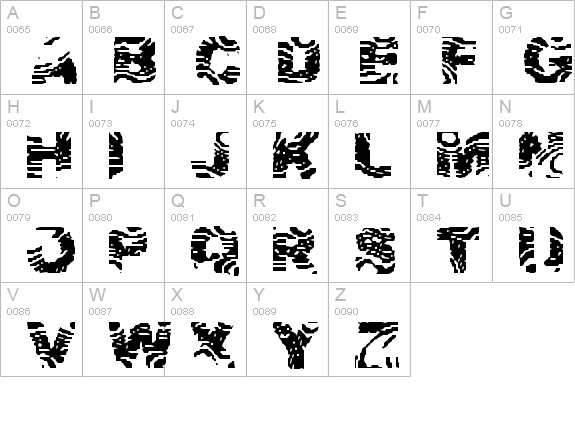This screenshot has width=575, height=421.
Task: Open the letter O glyph cell
Action: (x=41, y=235)
